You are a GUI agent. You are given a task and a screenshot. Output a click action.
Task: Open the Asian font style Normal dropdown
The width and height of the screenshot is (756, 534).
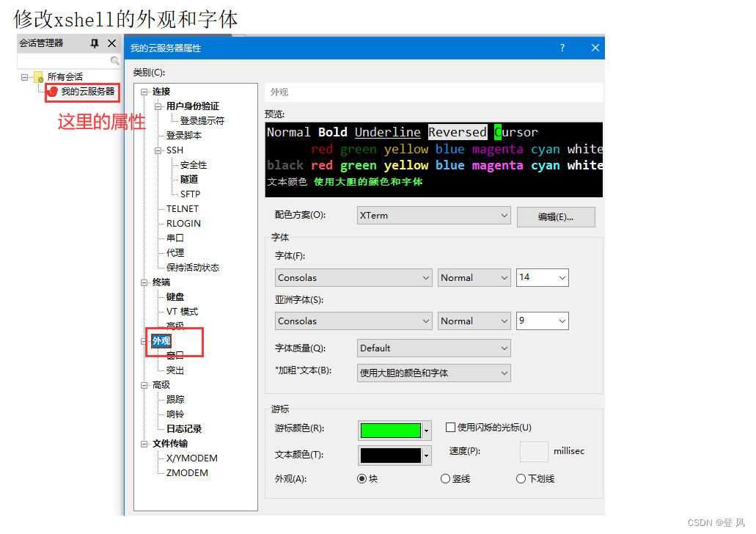[x=474, y=321]
